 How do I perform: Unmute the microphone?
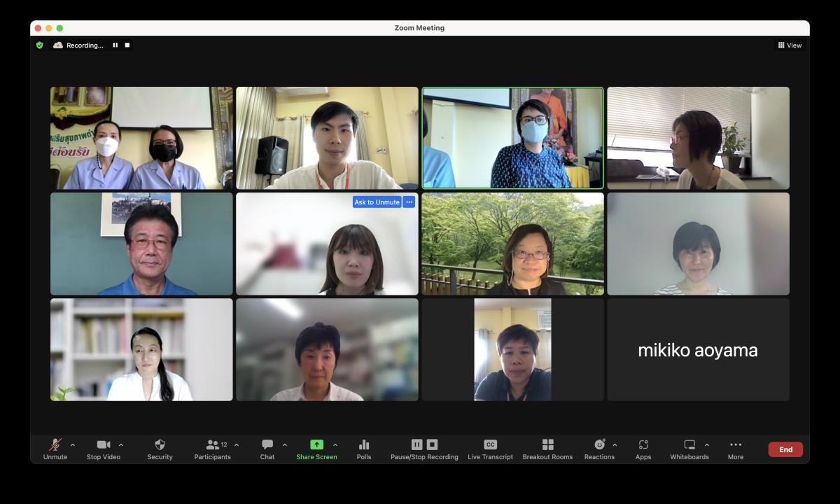point(55,449)
